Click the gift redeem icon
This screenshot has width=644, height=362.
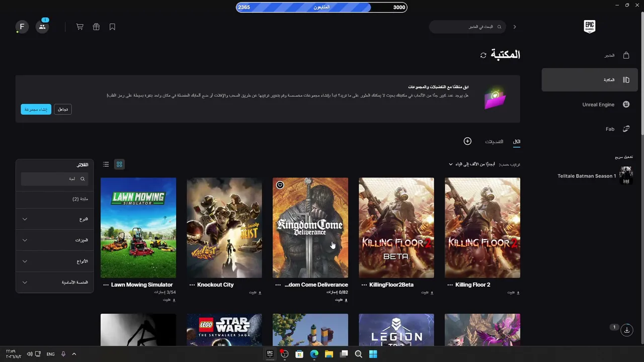click(96, 27)
